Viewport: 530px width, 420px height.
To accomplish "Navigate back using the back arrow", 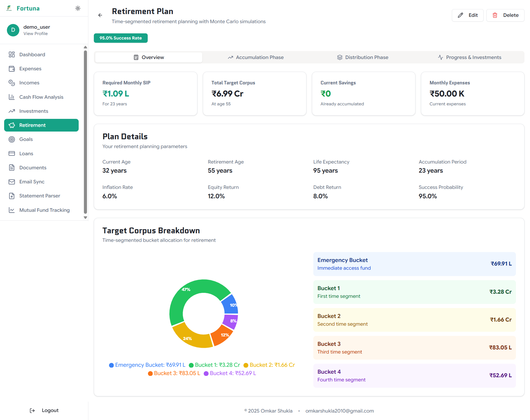I will 100,15.
